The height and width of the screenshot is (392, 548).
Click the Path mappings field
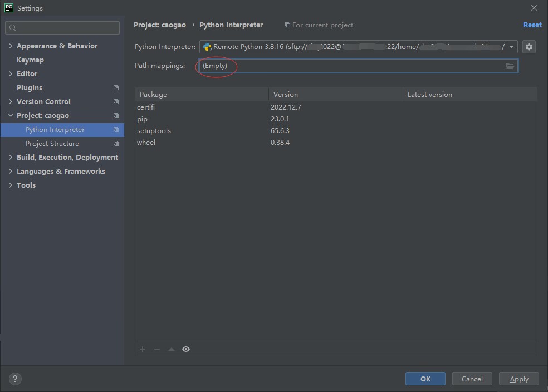pyautogui.click(x=358, y=66)
